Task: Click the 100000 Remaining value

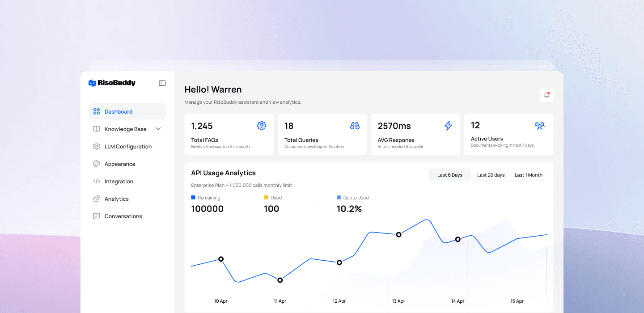Action: coord(207,209)
